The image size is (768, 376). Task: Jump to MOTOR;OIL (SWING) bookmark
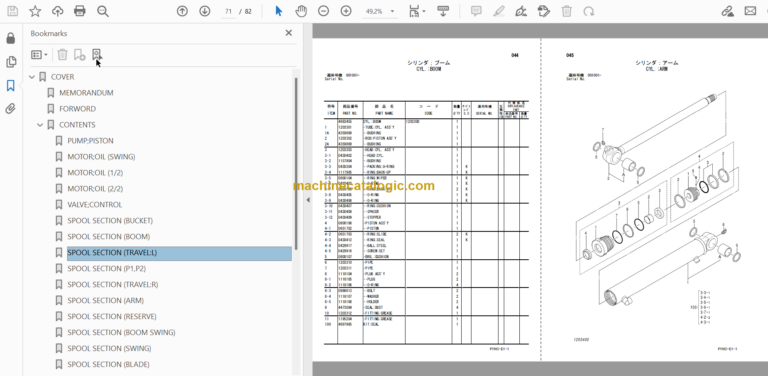click(101, 157)
